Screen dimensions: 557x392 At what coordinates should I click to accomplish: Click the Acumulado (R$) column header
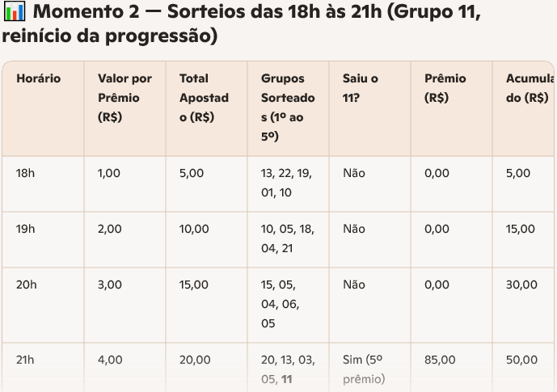pyautogui.click(x=529, y=88)
